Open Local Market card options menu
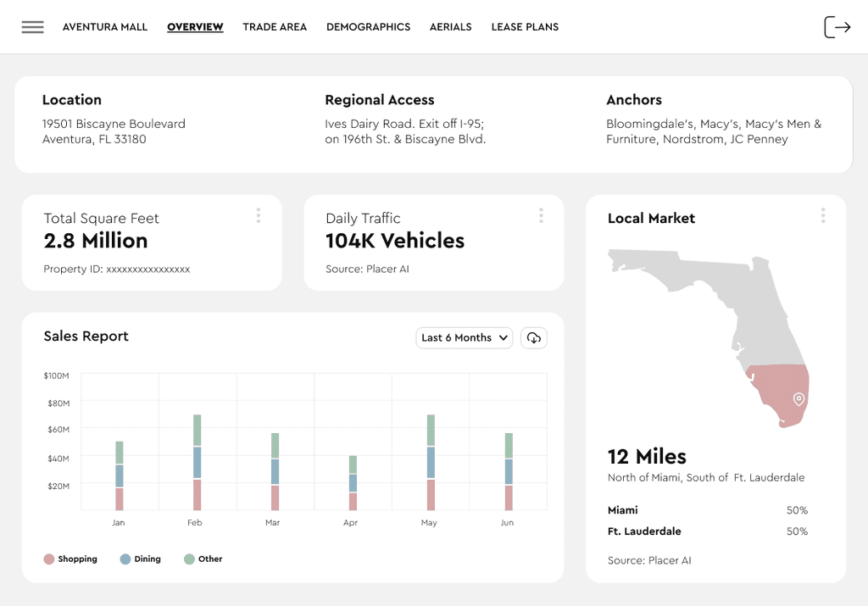This screenshot has width=868, height=606. [x=823, y=216]
